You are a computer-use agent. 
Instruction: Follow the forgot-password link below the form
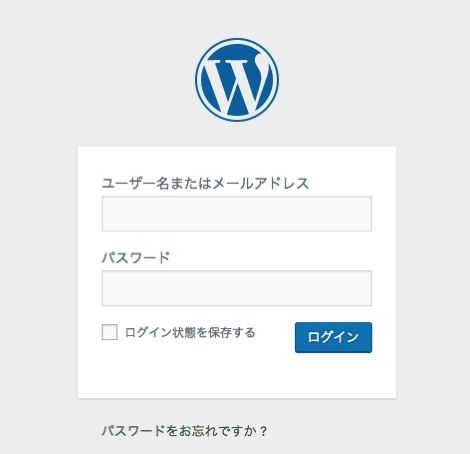pos(184,431)
